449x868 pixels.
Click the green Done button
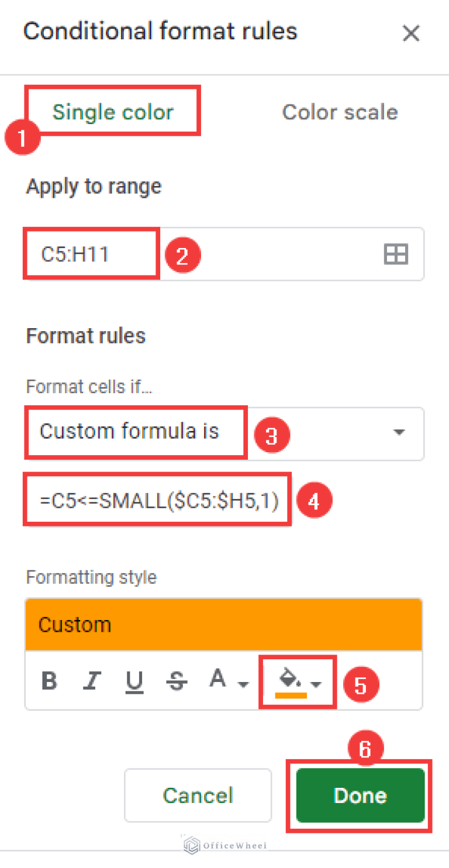pyautogui.click(x=360, y=795)
